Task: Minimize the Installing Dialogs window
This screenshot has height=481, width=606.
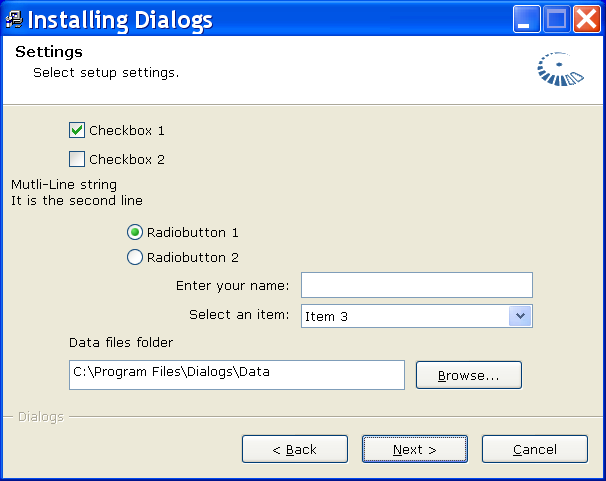Action: click(526, 19)
